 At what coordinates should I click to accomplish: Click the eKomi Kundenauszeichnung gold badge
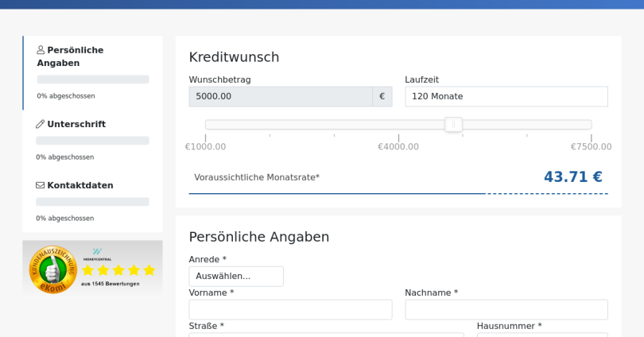pos(53,269)
